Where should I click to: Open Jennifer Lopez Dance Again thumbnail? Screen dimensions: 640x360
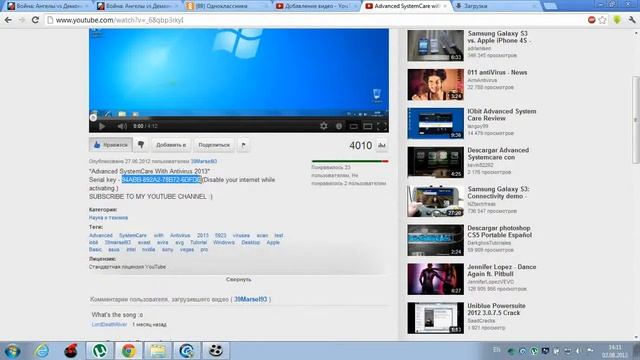(x=436, y=279)
